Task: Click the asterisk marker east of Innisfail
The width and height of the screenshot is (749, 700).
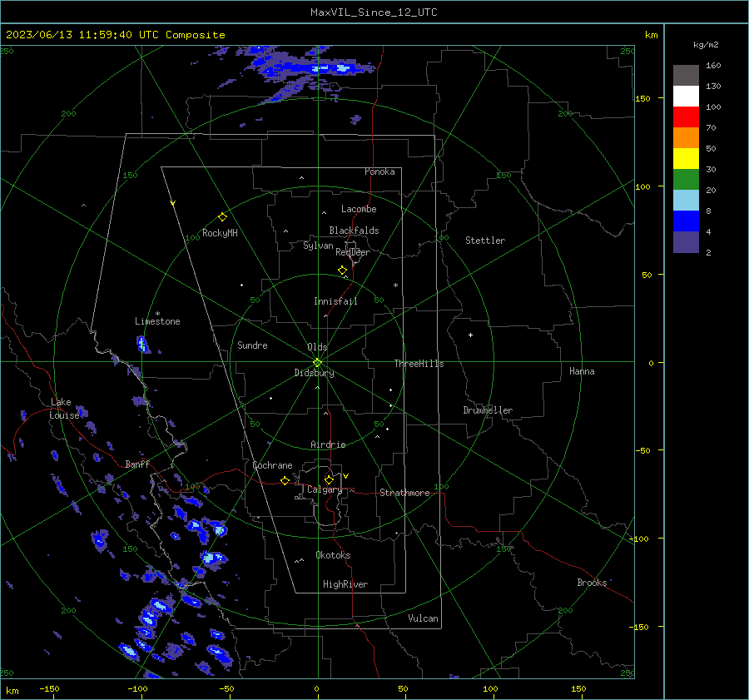Action: tap(395, 285)
